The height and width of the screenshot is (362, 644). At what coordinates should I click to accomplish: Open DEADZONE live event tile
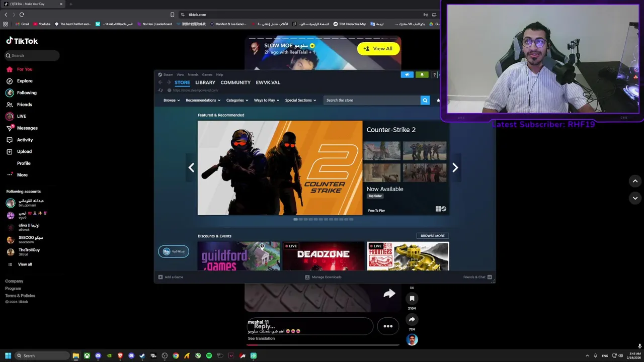[x=324, y=256]
